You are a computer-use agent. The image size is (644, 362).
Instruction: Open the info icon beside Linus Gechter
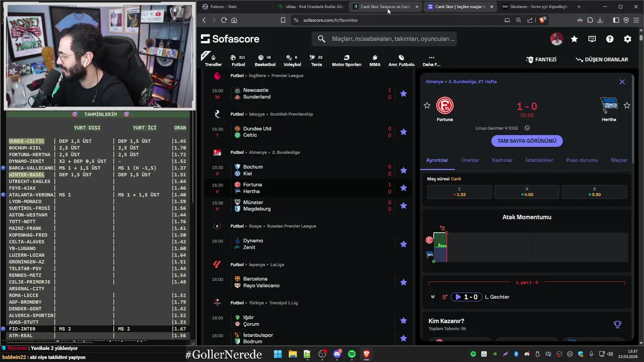pos(527,128)
